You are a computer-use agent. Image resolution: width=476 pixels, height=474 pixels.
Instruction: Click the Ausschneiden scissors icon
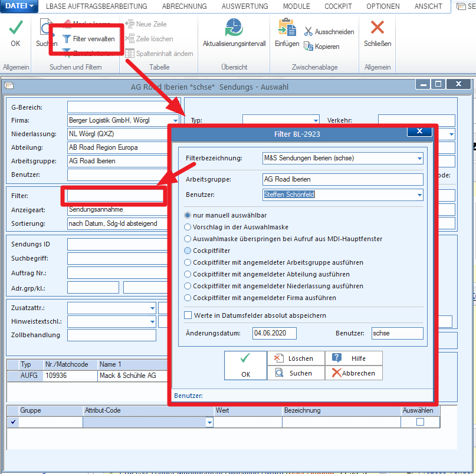(308, 32)
